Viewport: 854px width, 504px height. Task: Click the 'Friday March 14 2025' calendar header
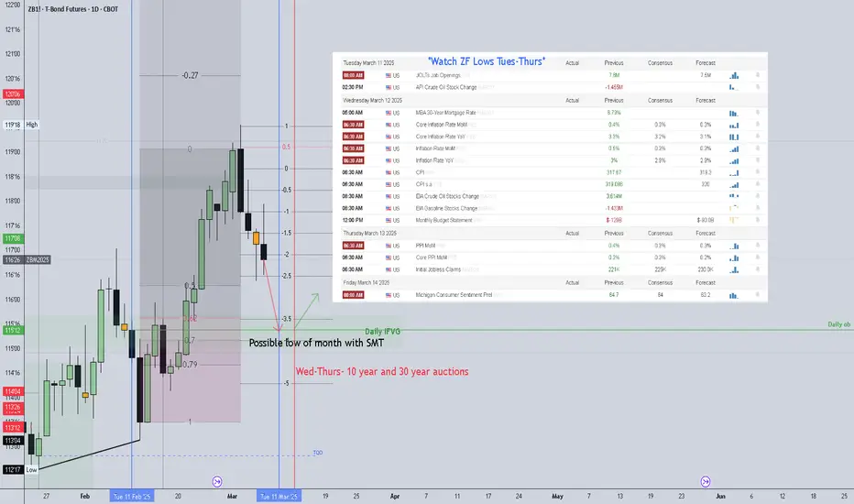point(367,283)
